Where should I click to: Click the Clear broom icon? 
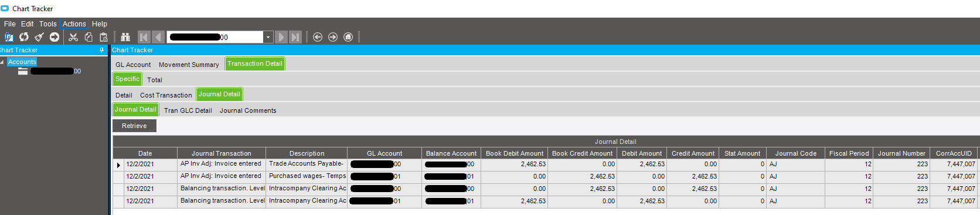point(39,37)
